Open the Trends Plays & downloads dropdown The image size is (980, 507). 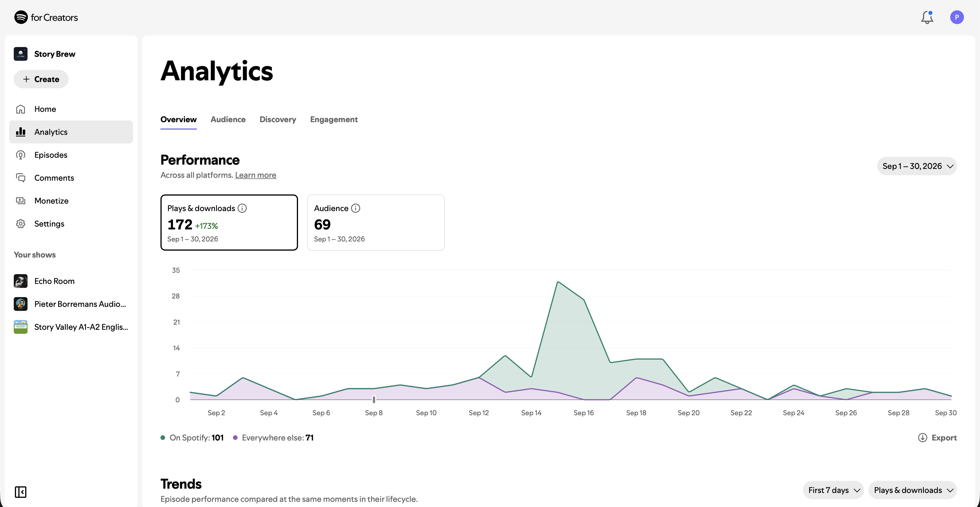[x=913, y=490]
